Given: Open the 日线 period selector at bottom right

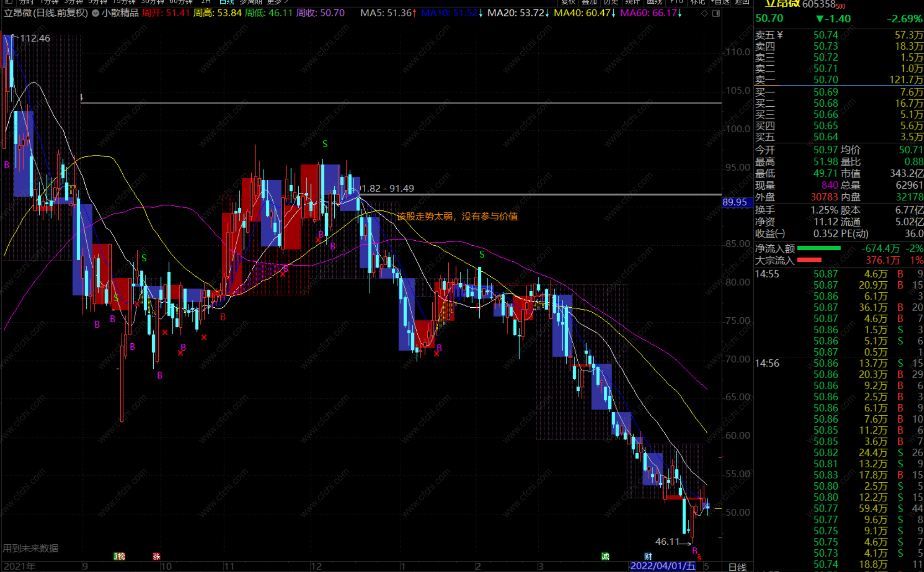Looking at the screenshot, I should 737,567.
